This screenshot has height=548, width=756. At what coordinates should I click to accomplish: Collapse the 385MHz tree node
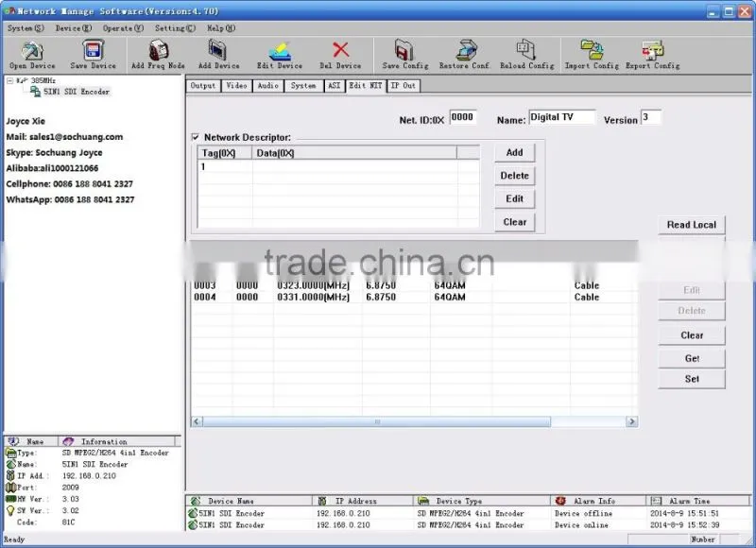(9, 80)
